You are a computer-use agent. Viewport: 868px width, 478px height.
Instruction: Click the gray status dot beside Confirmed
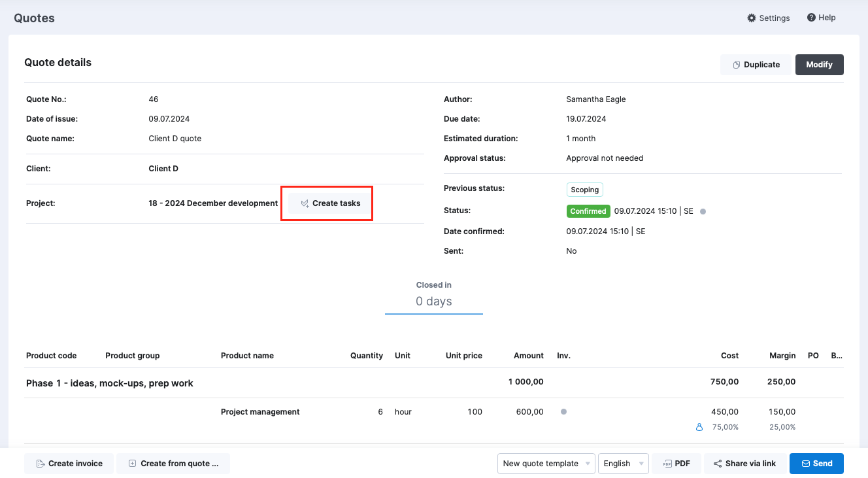pyautogui.click(x=703, y=211)
